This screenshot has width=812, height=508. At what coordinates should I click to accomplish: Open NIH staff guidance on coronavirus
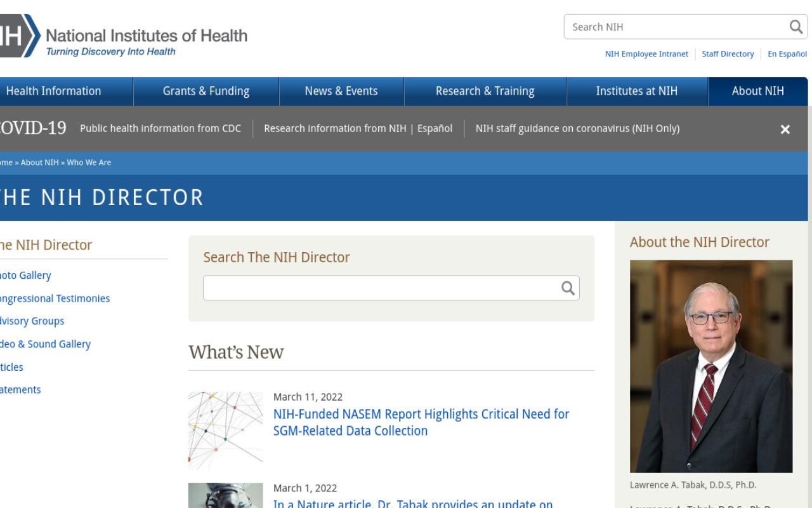577,128
